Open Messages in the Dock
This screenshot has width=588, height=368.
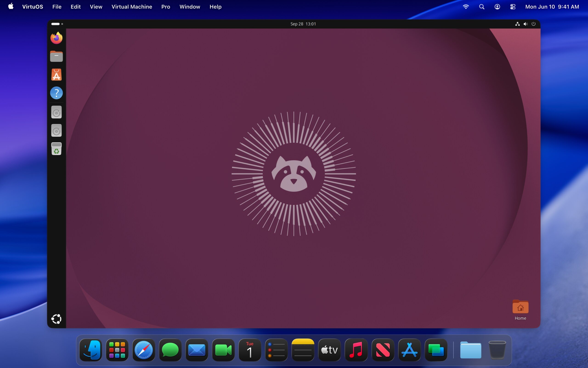coord(170,350)
